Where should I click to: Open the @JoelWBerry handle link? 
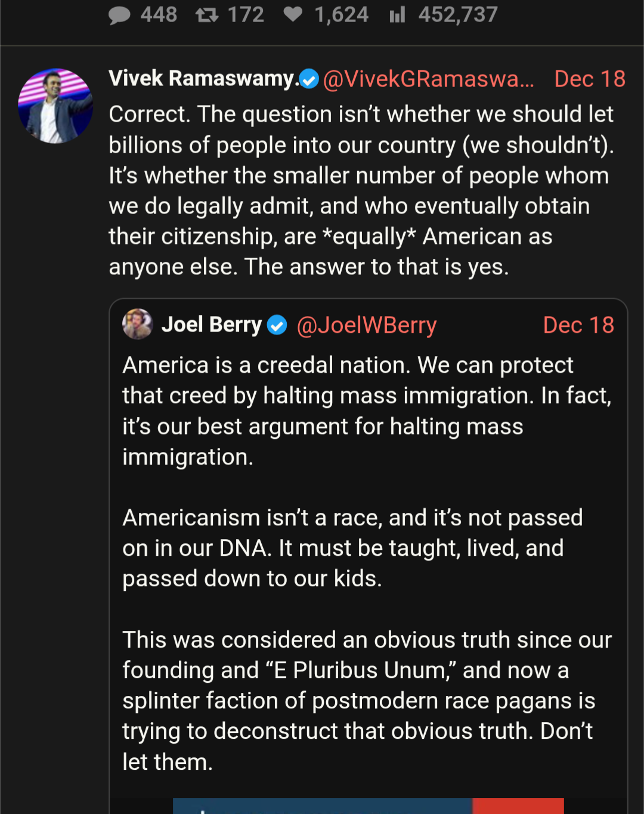[x=367, y=325]
